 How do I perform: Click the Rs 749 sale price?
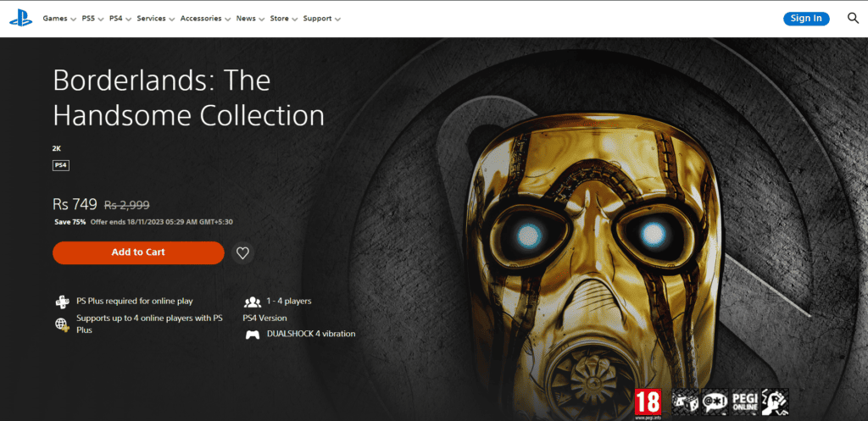75,204
